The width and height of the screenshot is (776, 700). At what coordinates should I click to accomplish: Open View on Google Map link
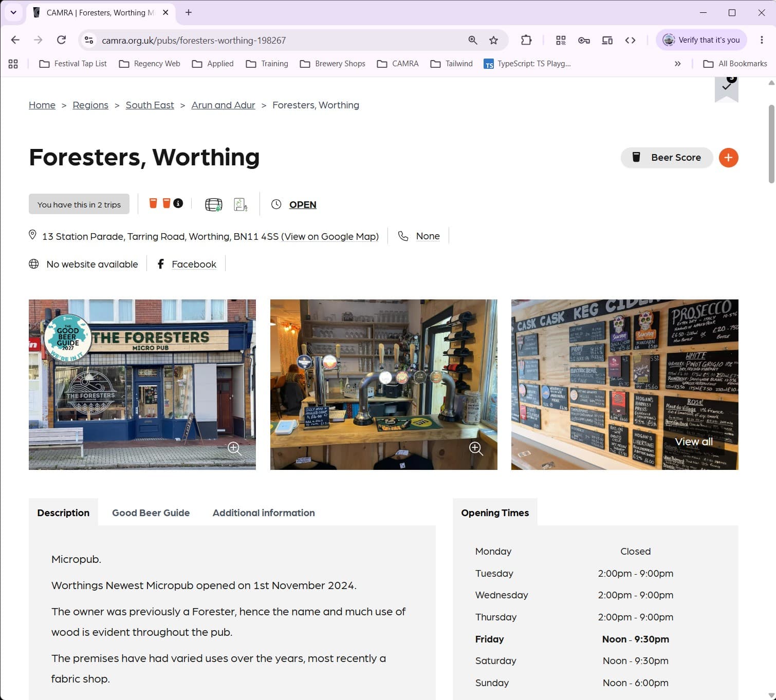click(330, 236)
